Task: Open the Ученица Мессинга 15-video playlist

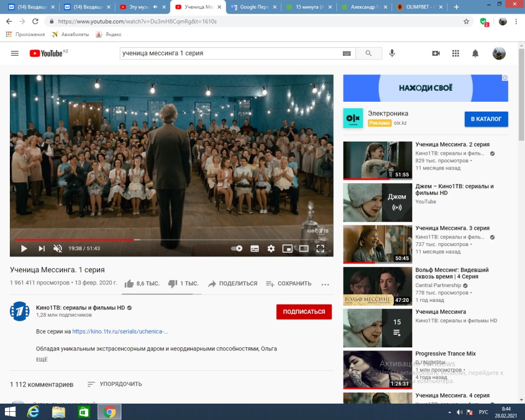Action: tap(378, 328)
